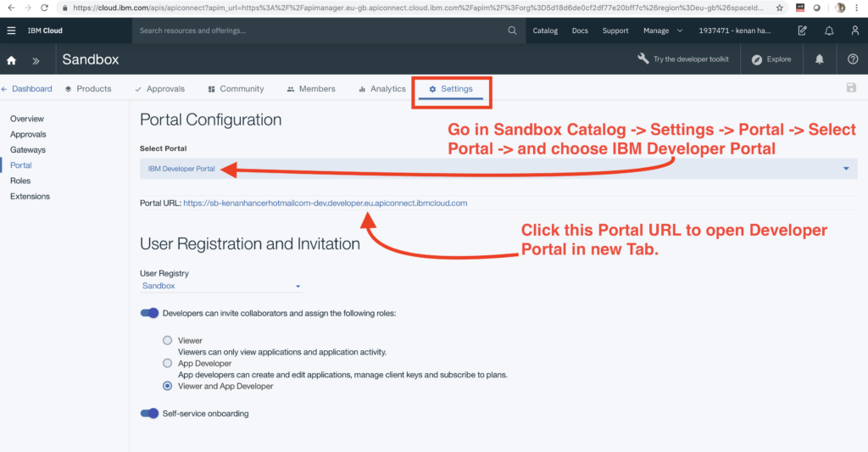Open help question mark icon
Viewport: 868px width, 452px height.
click(853, 59)
